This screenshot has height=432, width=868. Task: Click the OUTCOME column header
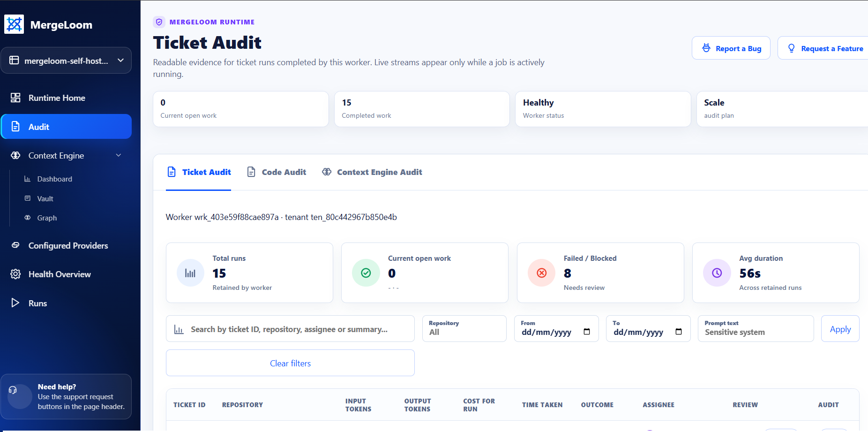(597, 405)
